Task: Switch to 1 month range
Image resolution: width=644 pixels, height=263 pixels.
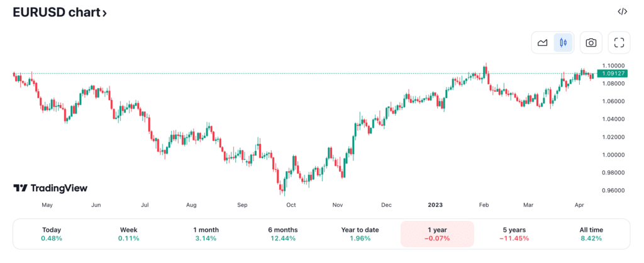Action: [206, 234]
